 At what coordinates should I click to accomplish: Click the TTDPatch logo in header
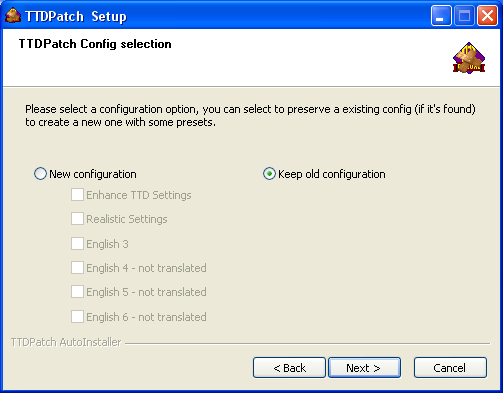469,58
